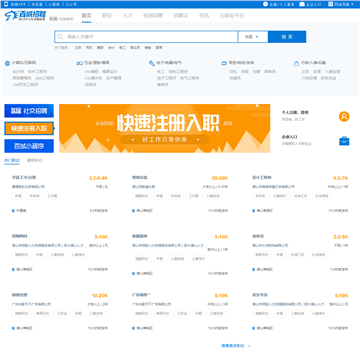
Task: Click the grid icon beside 网站导航
Action: 331,4
